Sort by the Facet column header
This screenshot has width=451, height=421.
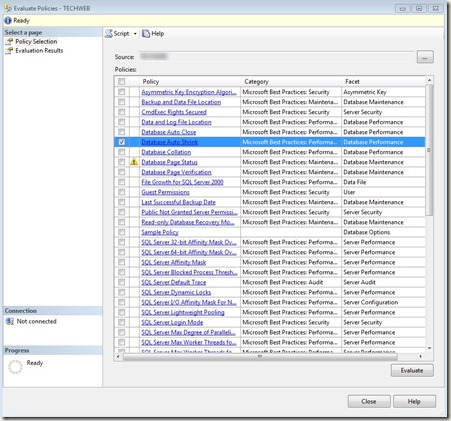(383, 82)
